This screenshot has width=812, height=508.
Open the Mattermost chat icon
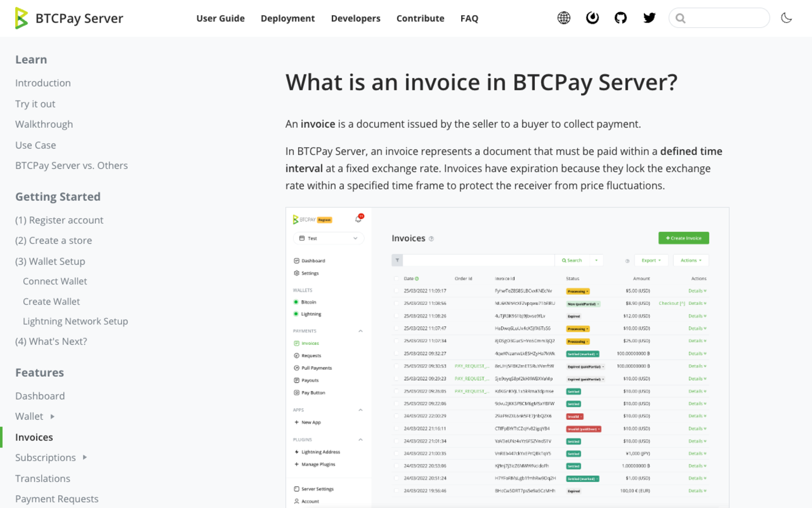point(592,18)
